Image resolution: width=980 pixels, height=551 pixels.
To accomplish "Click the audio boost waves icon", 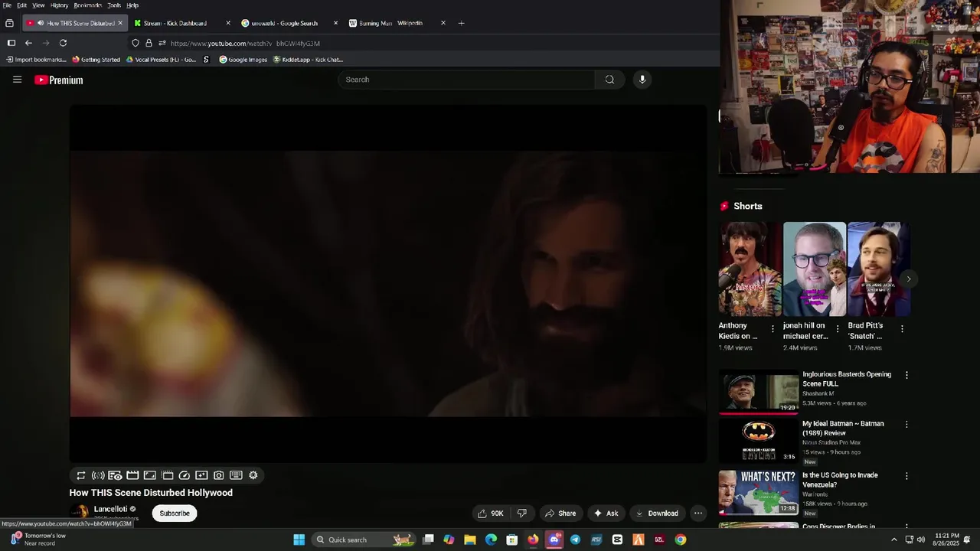I will tap(98, 475).
